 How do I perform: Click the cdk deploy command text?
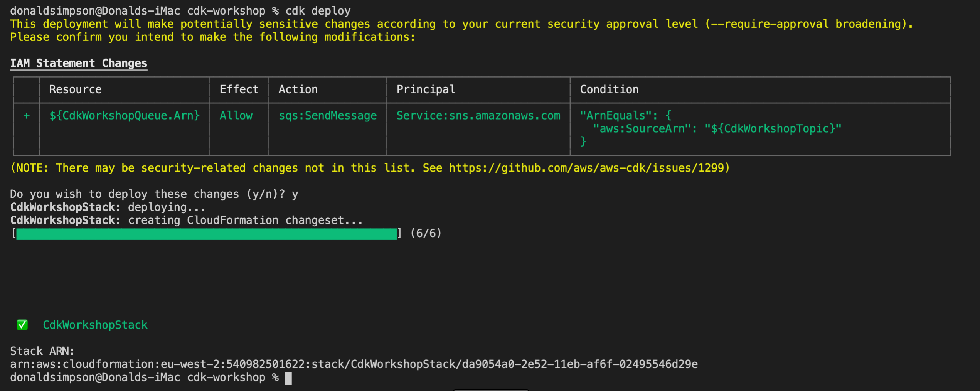(318, 11)
